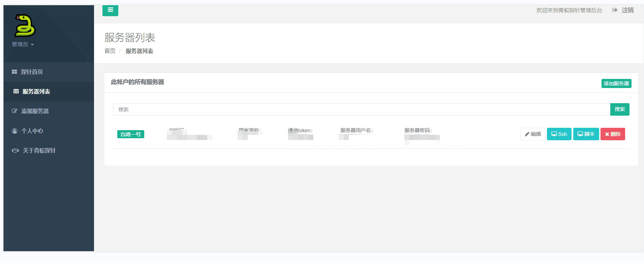The image size is (644, 263).
Task: Select 关于青蛇探针 in the sidebar
Action: (x=39, y=150)
